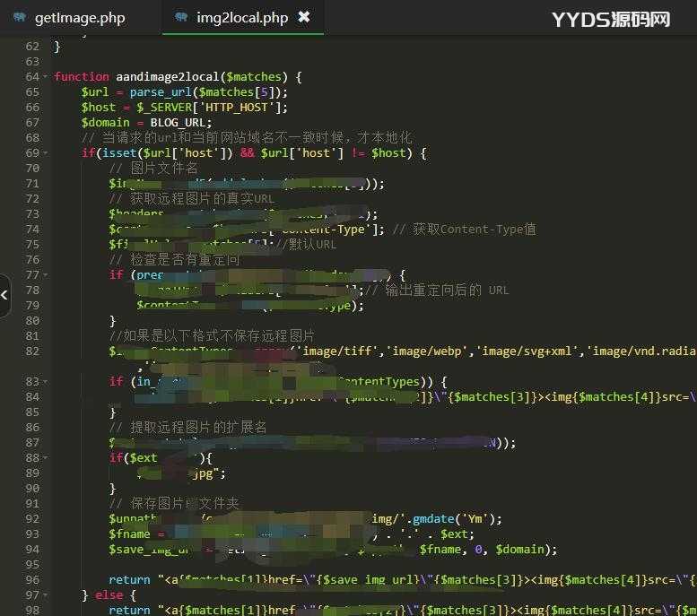Fold the if($ext block at line 88
The width and height of the screenshot is (697, 616).
coord(45,457)
